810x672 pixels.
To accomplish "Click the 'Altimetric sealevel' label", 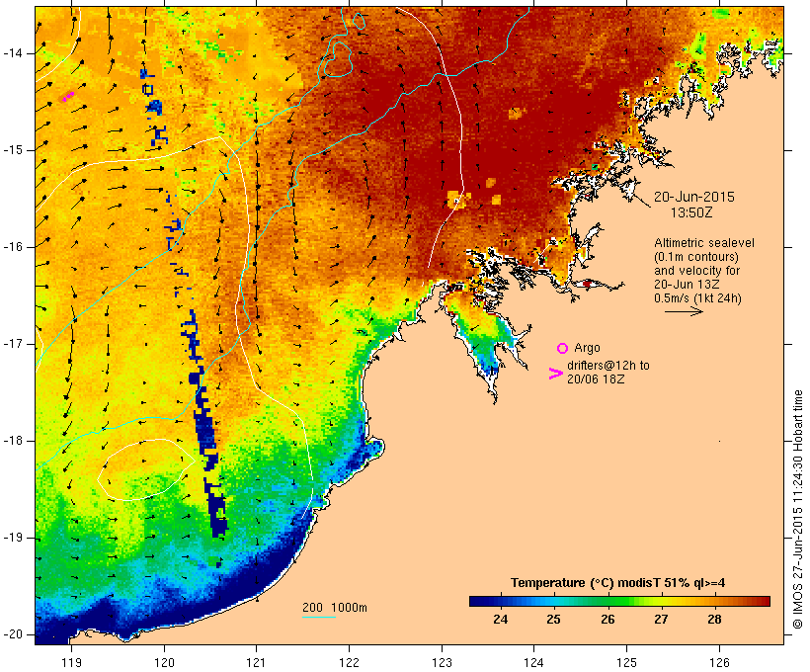I will click(703, 243).
